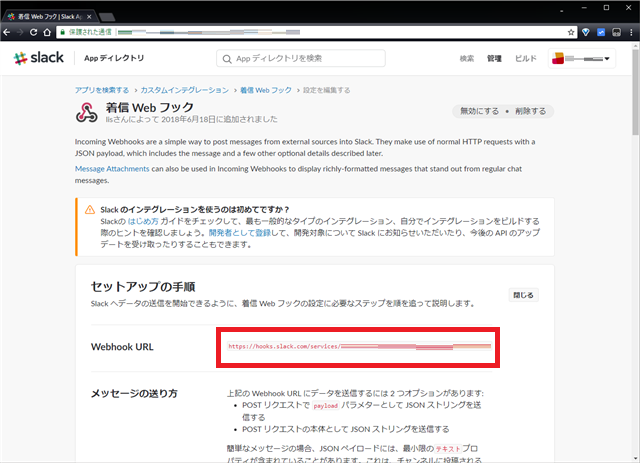Click the テキスト code text

(447, 449)
